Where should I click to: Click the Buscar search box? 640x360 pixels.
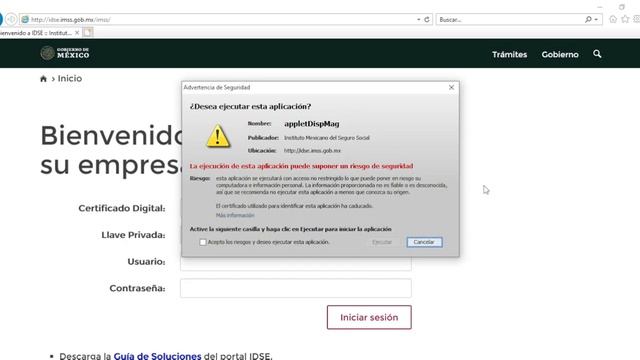(x=510, y=19)
